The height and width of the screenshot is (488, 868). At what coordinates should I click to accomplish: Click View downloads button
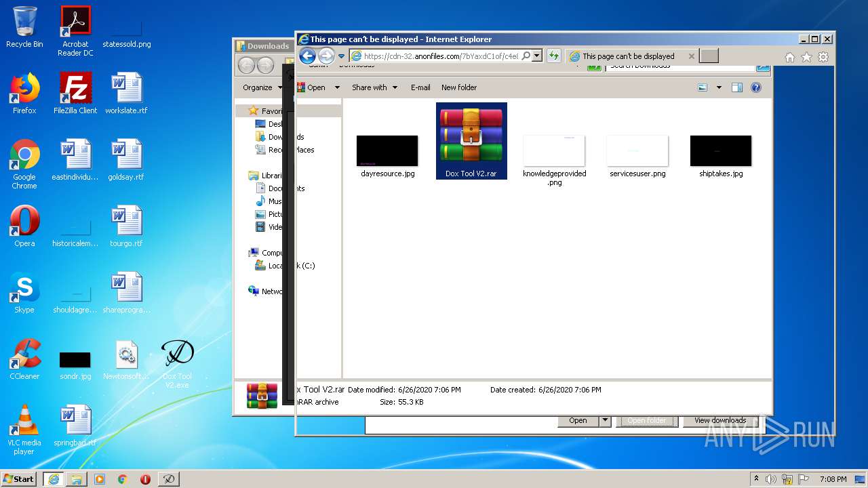(x=720, y=421)
